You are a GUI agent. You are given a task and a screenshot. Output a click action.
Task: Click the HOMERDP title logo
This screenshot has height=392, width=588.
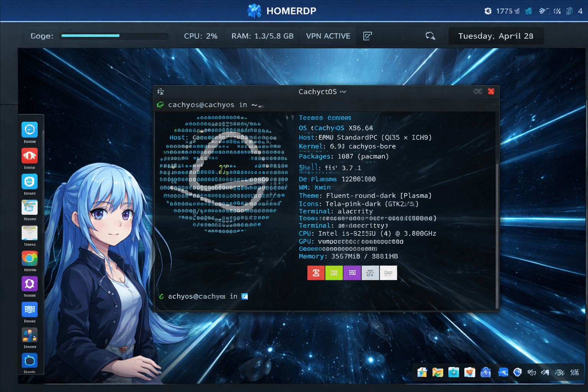254,11
